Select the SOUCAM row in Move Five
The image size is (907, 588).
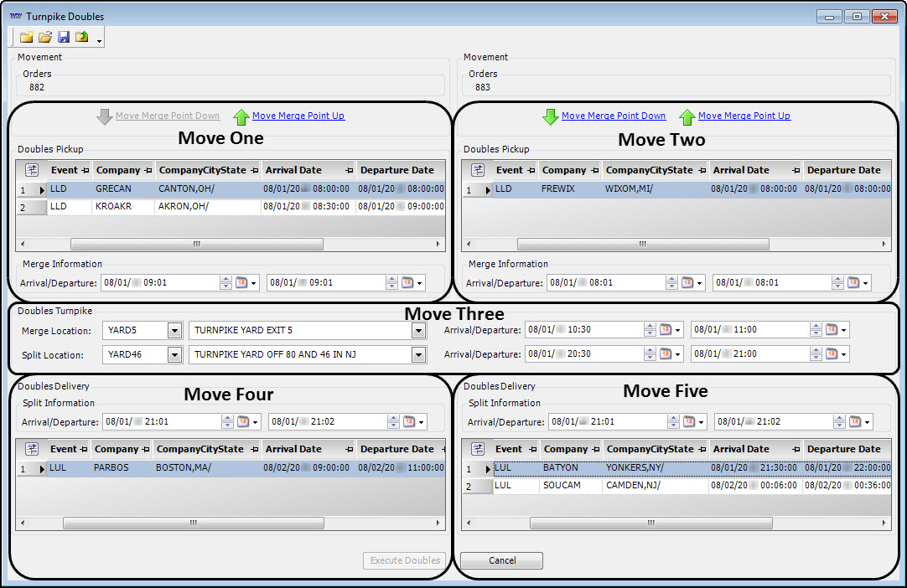(676, 486)
